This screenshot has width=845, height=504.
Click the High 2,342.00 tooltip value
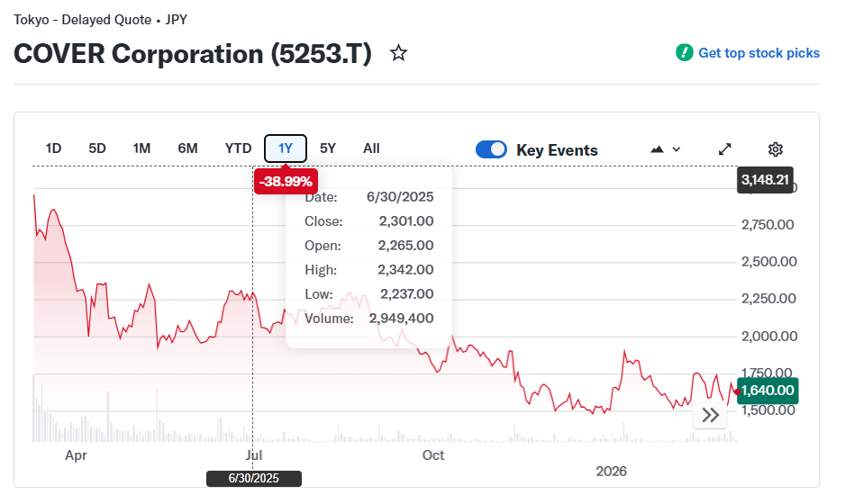coord(405,270)
